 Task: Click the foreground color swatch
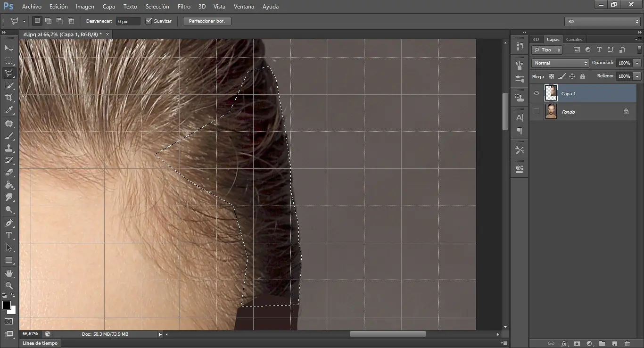coord(7,305)
